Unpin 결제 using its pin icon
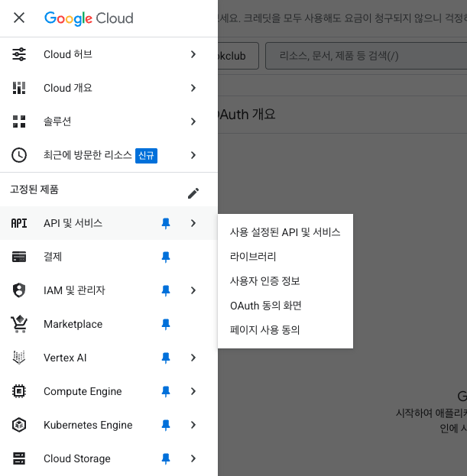 (x=166, y=257)
